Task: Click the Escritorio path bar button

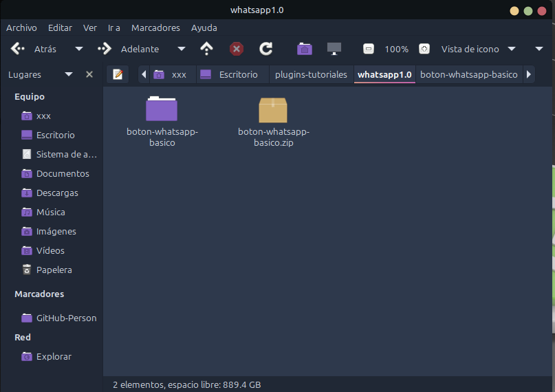Action: [x=230, y=74]
